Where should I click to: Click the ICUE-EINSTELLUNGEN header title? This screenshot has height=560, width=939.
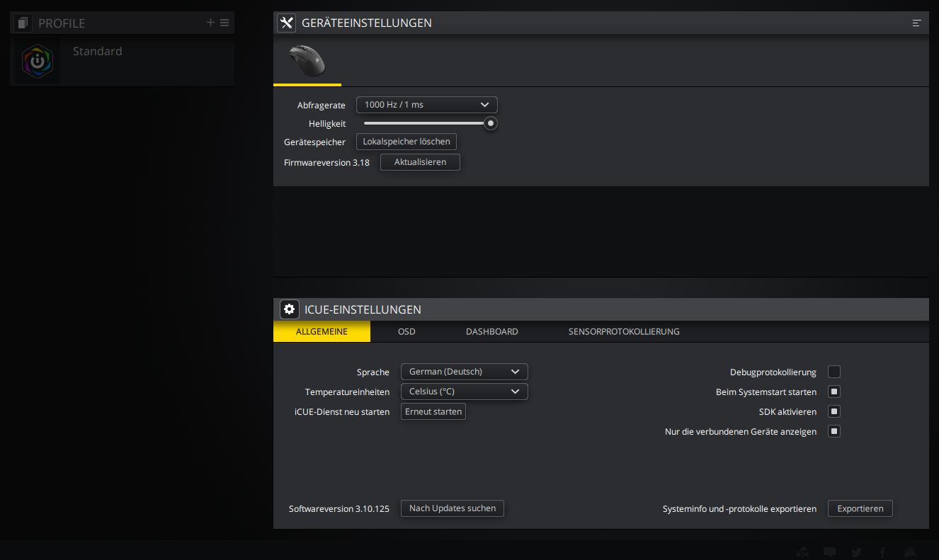pyautogui.click(x=363, y=309)
